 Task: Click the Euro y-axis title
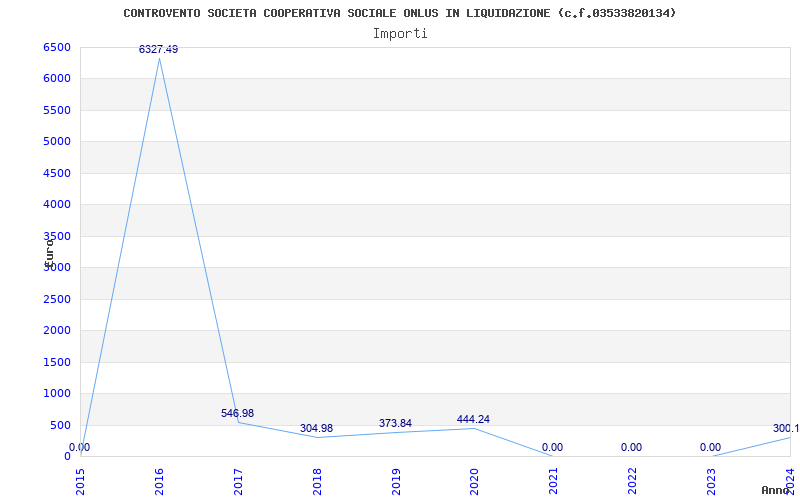49,253
